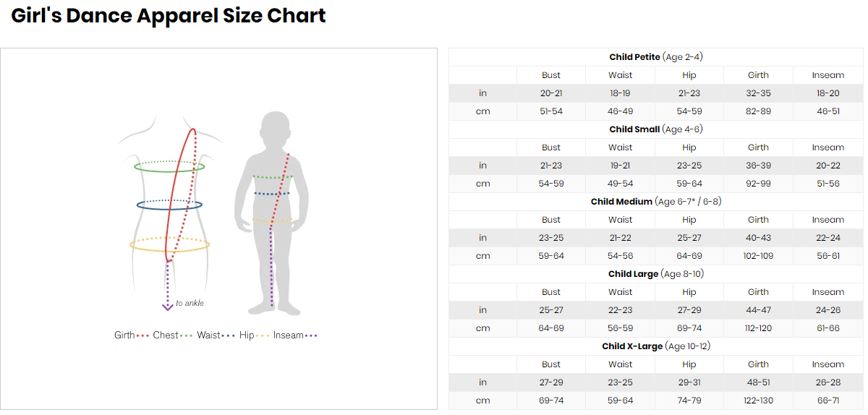Image resolution: width=868 pixels, height=415 pixels.
Task: Click the Inseam legend purple dotted swatch
Action: (x=311, y=335)
